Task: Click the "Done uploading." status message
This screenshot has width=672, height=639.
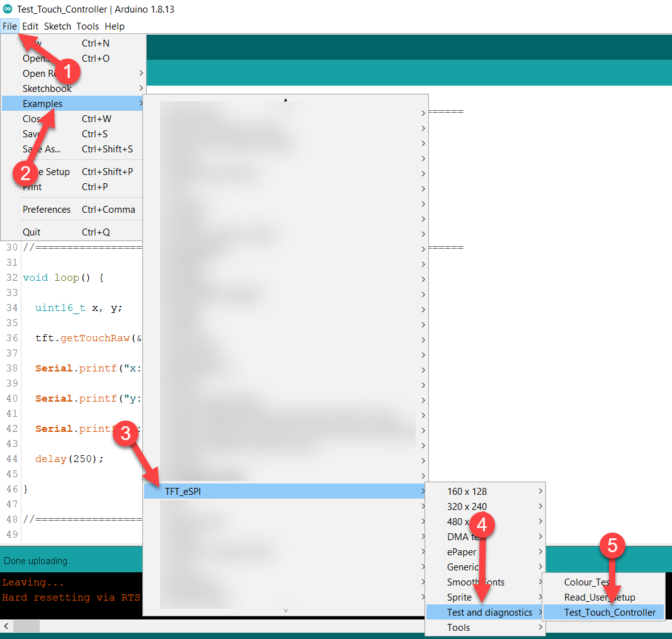Action: click(37, 561)
